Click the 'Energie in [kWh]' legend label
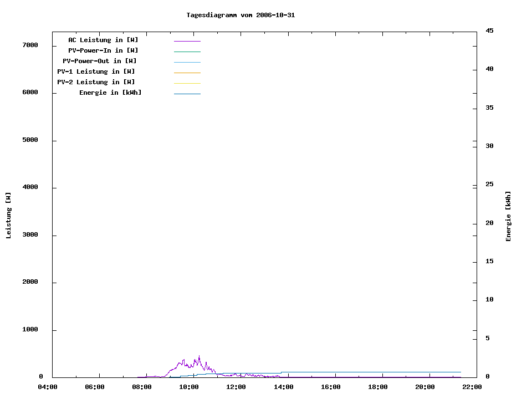532x399 pixels. point(110,93)
